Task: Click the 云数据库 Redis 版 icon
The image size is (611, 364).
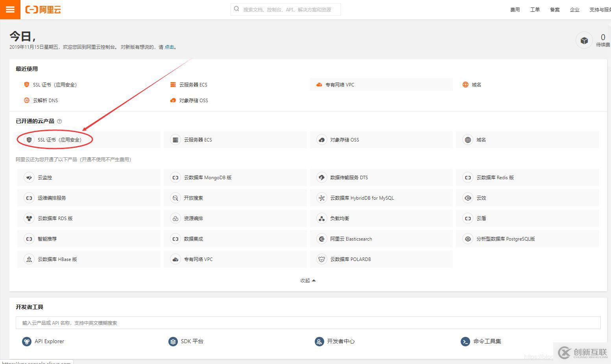Action: (x=468, y=178)
